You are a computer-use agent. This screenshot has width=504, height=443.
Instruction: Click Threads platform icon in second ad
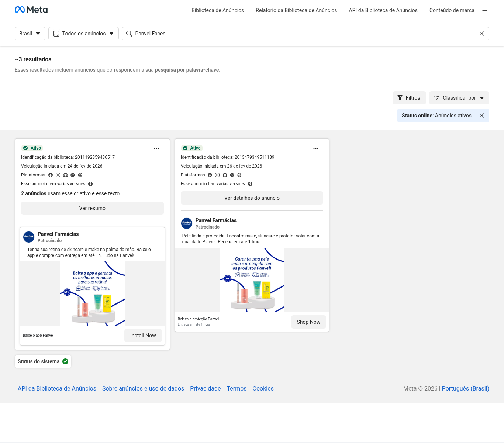point(239,175)
